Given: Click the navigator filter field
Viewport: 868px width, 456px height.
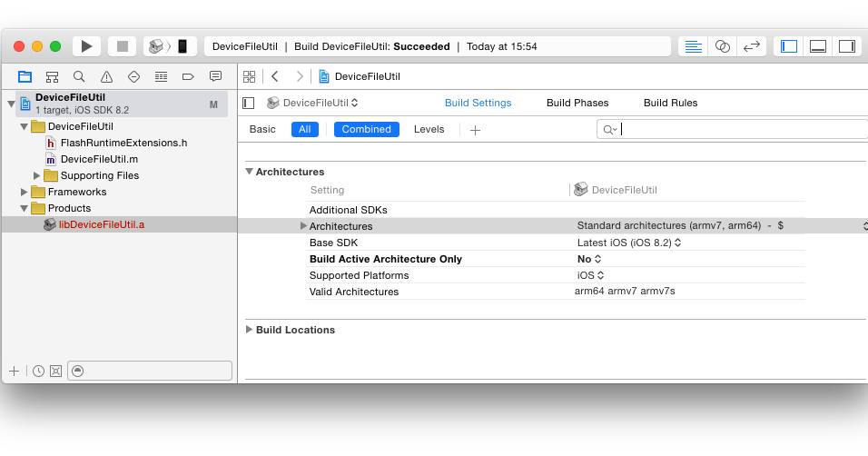Looking at the screenshot, I should [150, 372].
